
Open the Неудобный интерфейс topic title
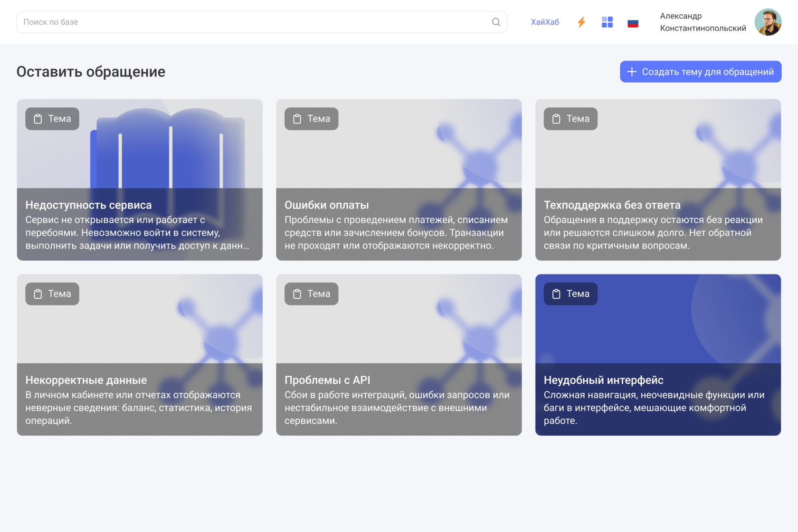603,380
